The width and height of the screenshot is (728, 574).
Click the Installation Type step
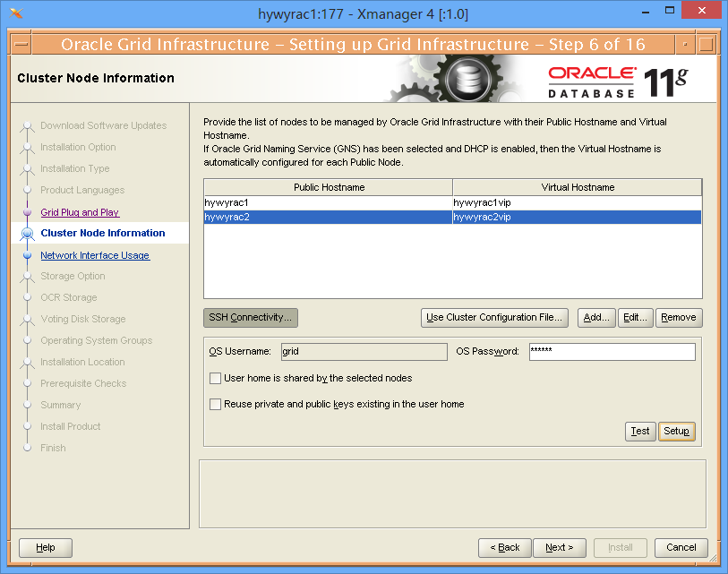coord(74,168)
